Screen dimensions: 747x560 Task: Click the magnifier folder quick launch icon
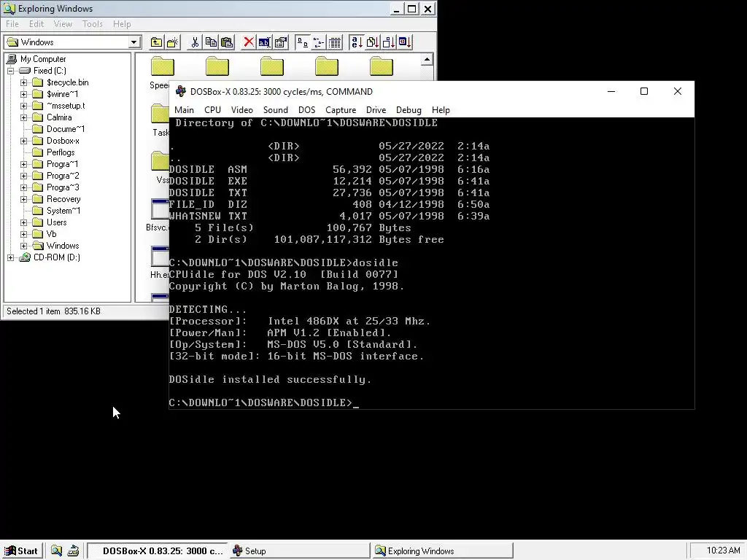coord(56,551)
